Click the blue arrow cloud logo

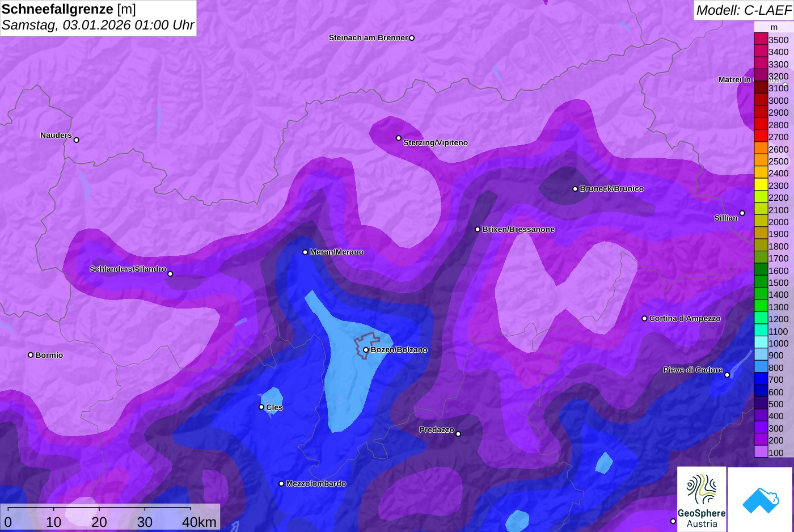pos(761,500)
